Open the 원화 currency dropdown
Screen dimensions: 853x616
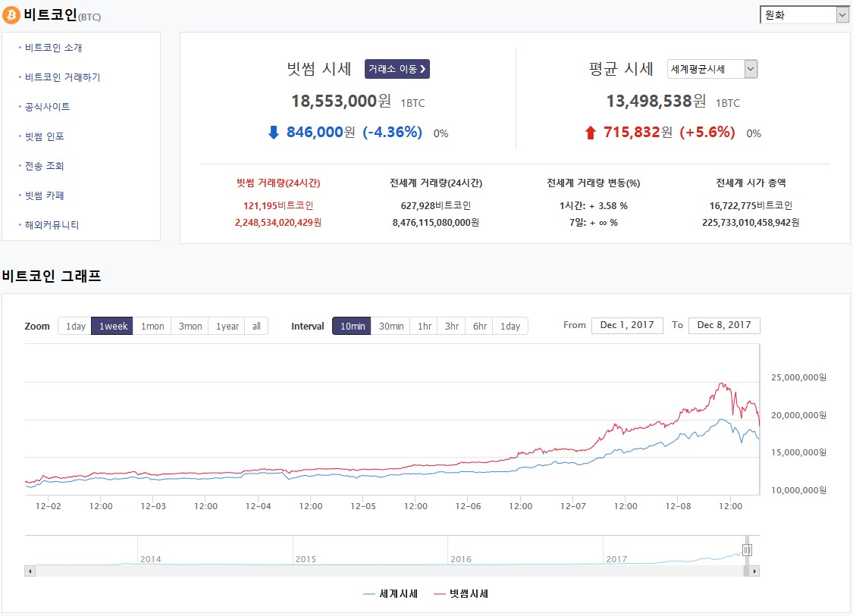(804, 14)
